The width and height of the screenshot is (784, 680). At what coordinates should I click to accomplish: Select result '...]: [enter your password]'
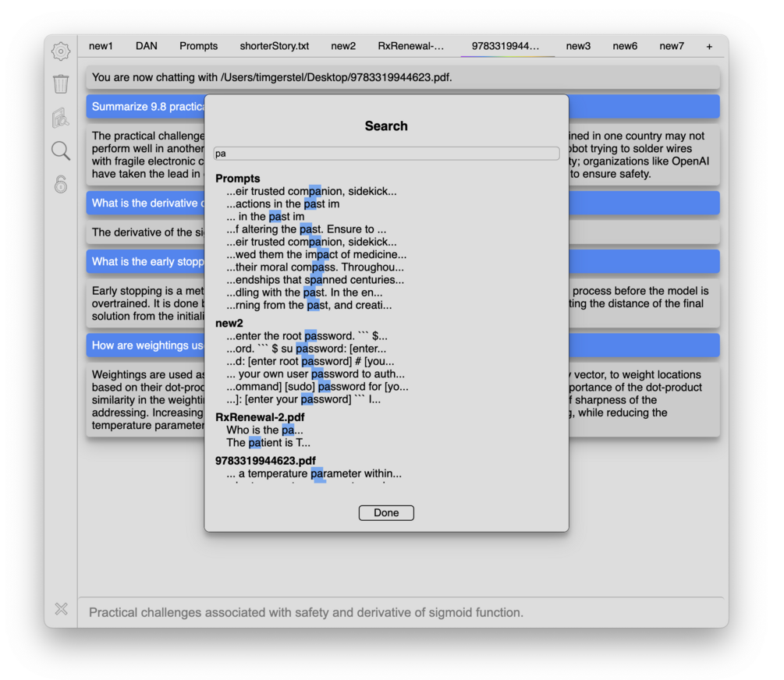click(303, 399)
